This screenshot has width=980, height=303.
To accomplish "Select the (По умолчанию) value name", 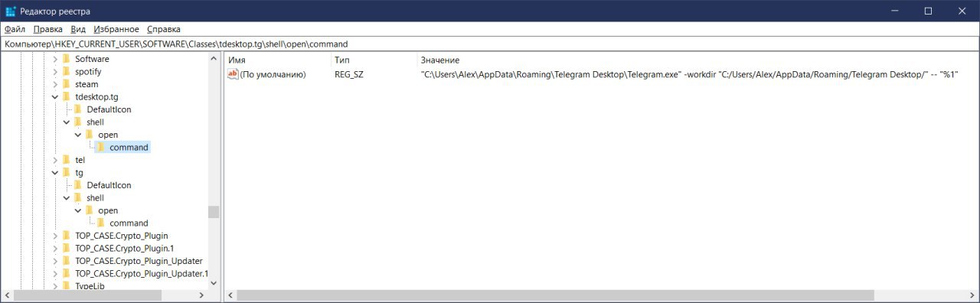I will pos(273,74).
